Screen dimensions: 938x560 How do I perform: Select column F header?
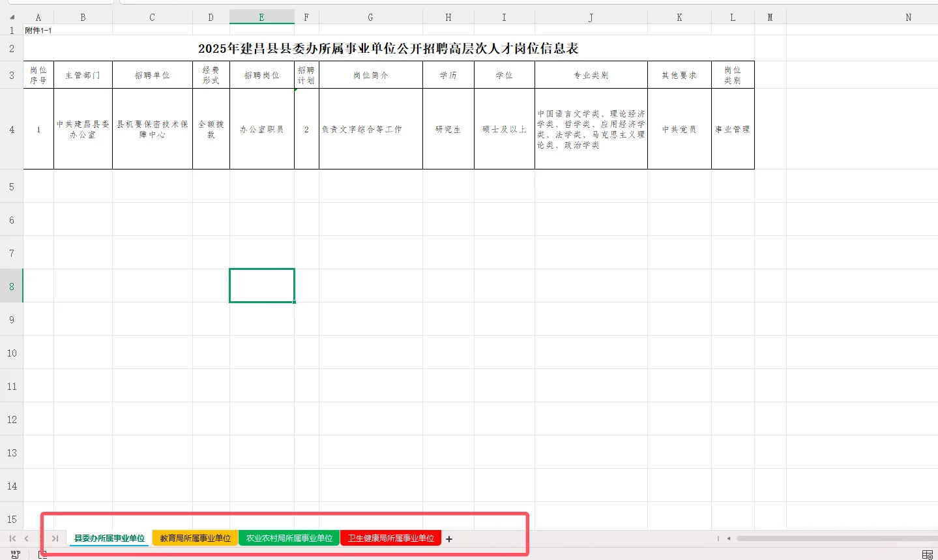306,18
